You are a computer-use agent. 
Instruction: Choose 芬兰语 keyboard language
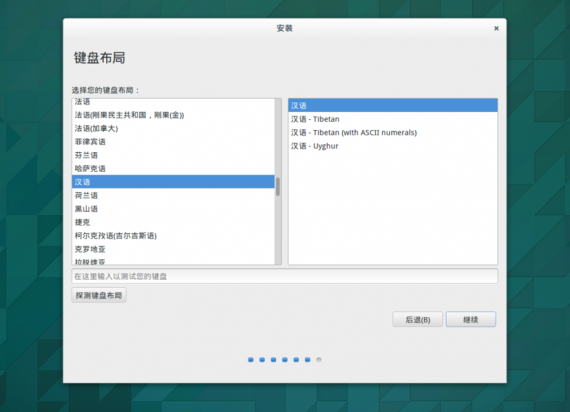point(173,155)
